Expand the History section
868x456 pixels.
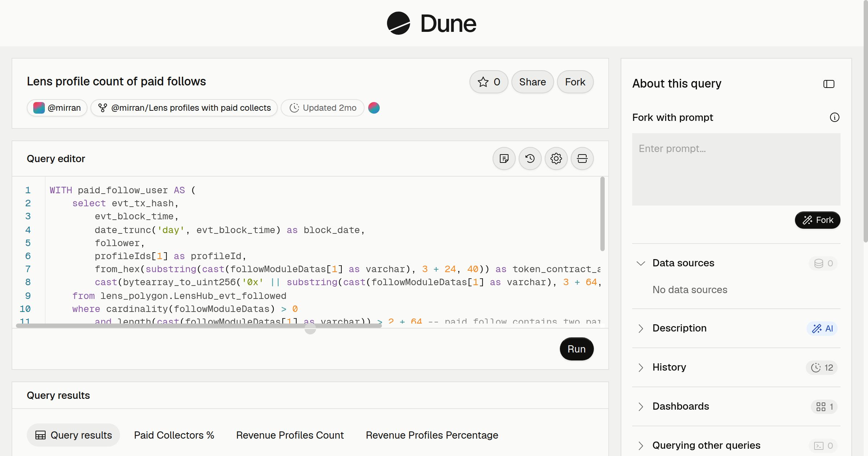(641, 367)
